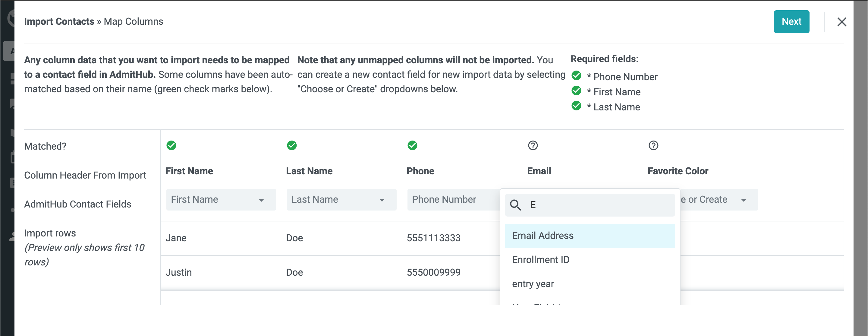
Task: Click the First Name matched checkmark icon
Action: click(x=171, y=145)
